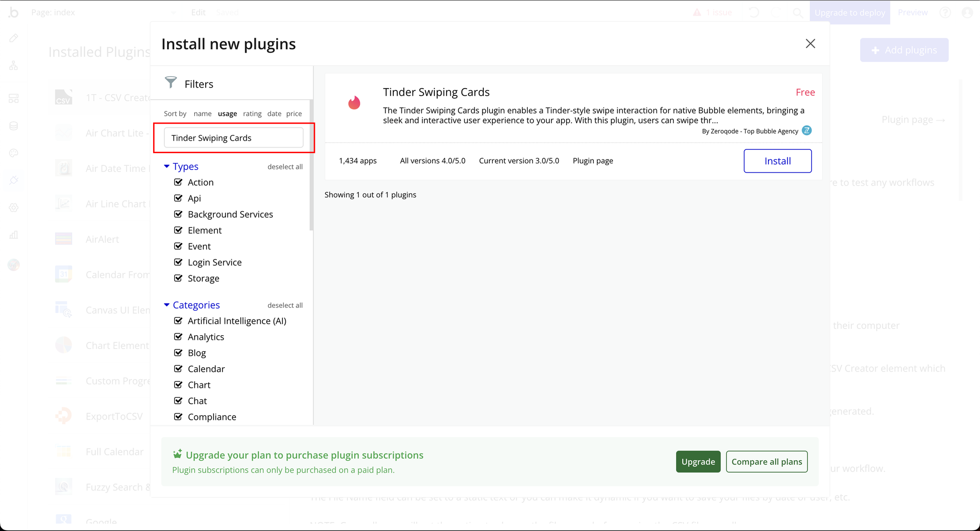Uncheck the Event type checkbox
This screenshot has width=980, height=531.
pyautogui.click(x=178, y=246)
